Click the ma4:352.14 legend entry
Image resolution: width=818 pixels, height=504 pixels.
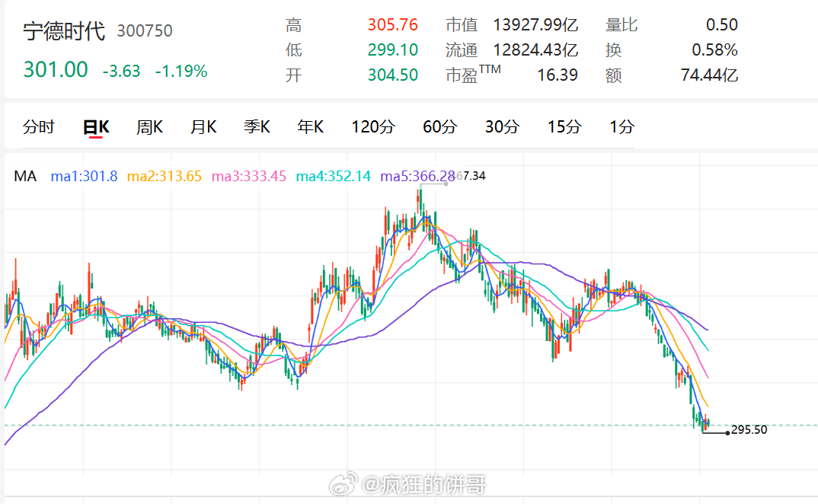point(334,176)
